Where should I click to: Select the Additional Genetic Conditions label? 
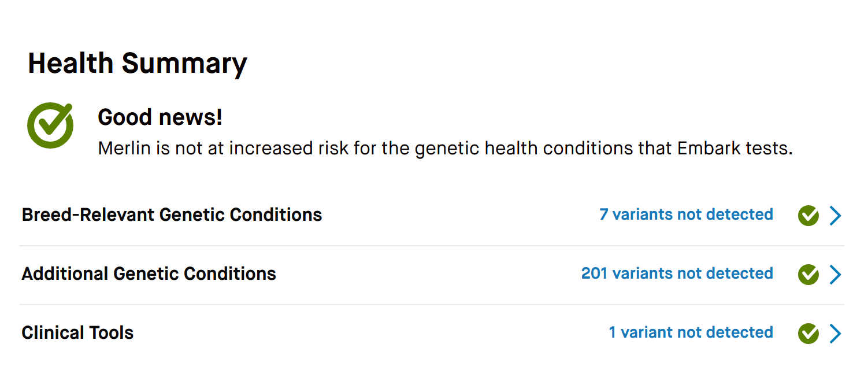click(x=149, y=273)
